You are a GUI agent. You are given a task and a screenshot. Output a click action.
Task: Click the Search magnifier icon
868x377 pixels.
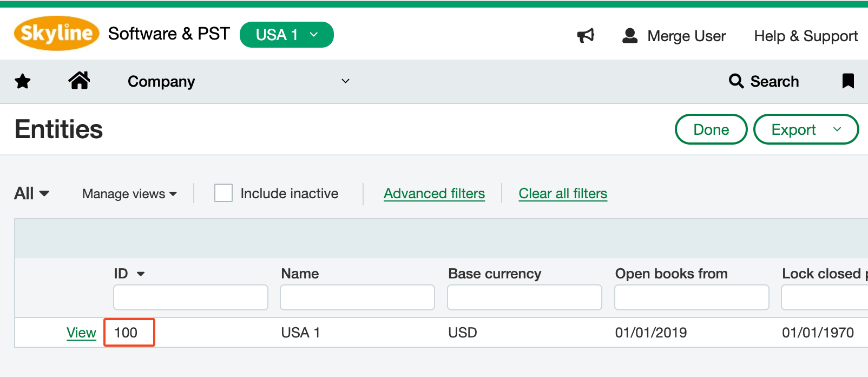pos(736,81)
